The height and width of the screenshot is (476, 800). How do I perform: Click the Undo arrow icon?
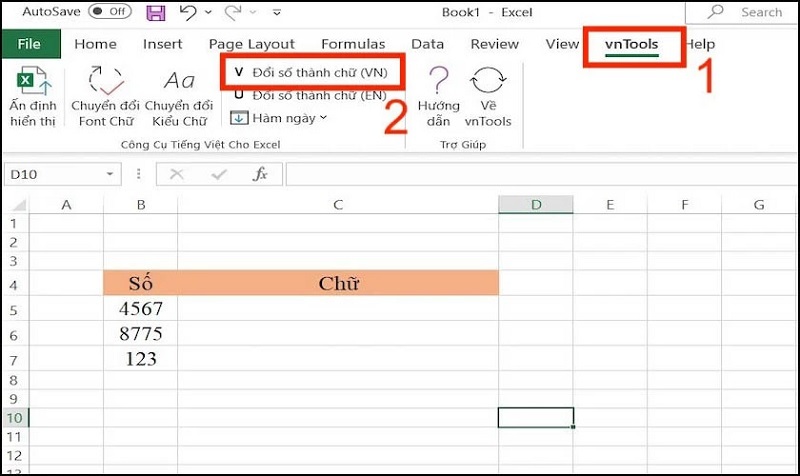tap(188, 13)
